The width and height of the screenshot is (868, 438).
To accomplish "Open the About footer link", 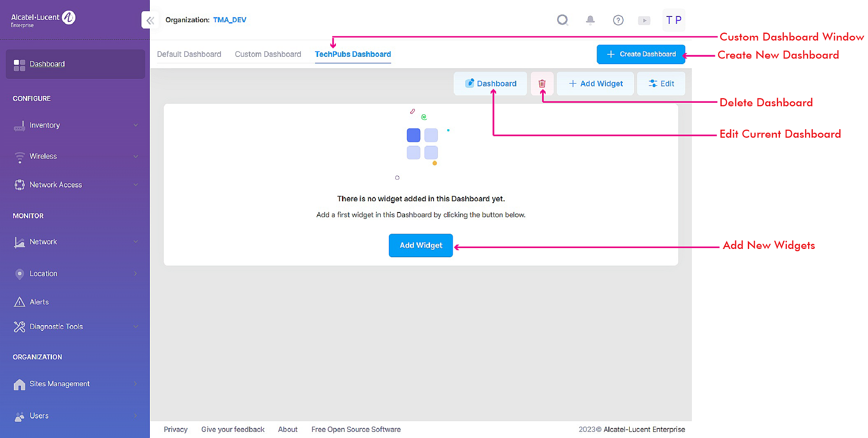I will (288, 429).
